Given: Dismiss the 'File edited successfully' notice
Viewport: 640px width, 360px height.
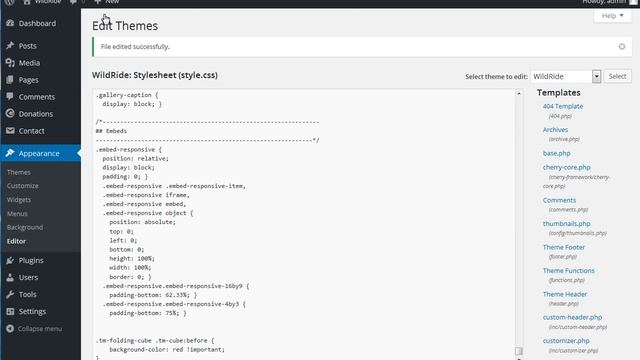Looking at the screenshot, I should (622, 47).
